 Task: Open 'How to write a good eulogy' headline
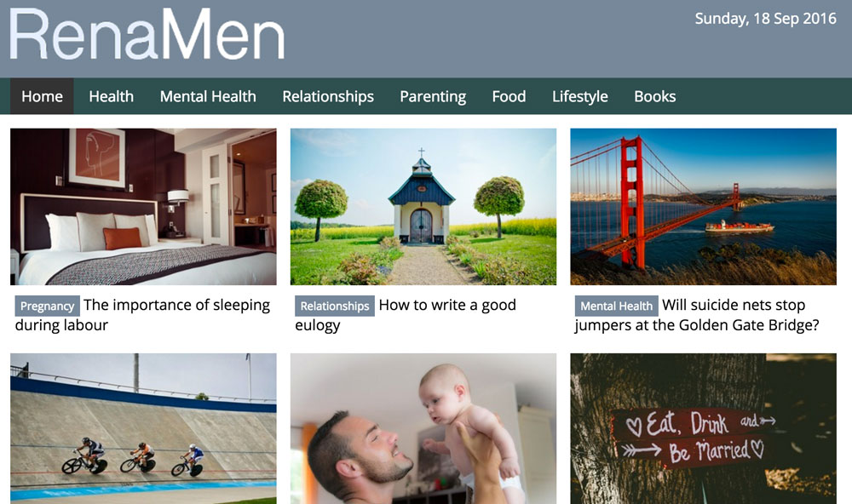click(x=406, y=315)
